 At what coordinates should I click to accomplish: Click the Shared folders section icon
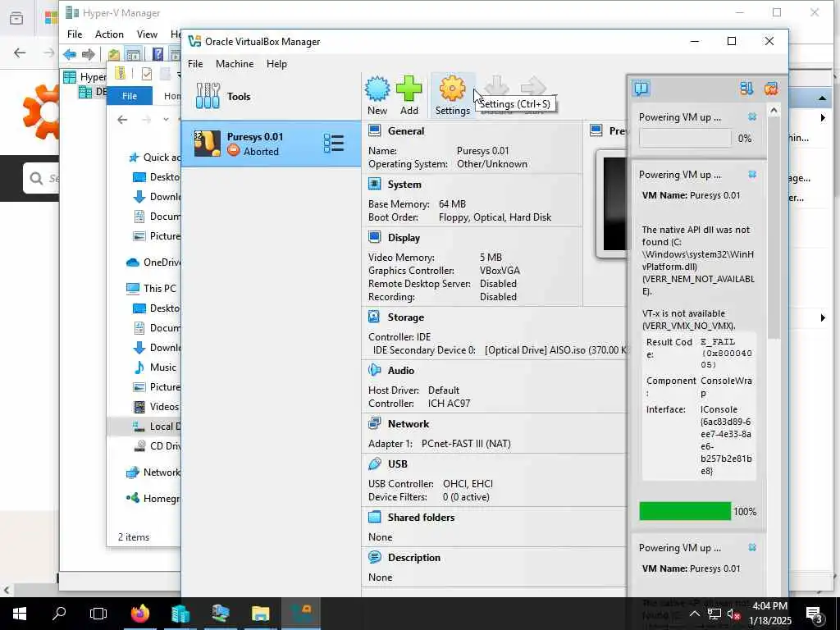click(374, 517)
